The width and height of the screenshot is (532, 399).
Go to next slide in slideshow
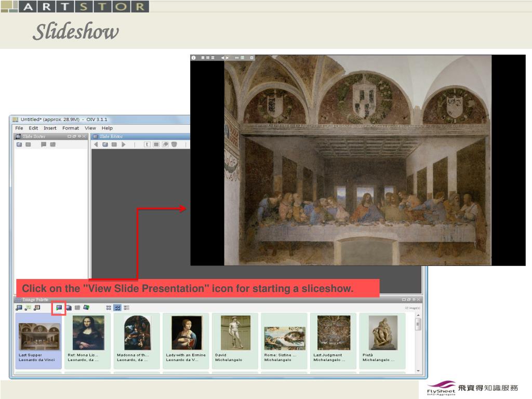pyautogui.click(x=228, y=58)
